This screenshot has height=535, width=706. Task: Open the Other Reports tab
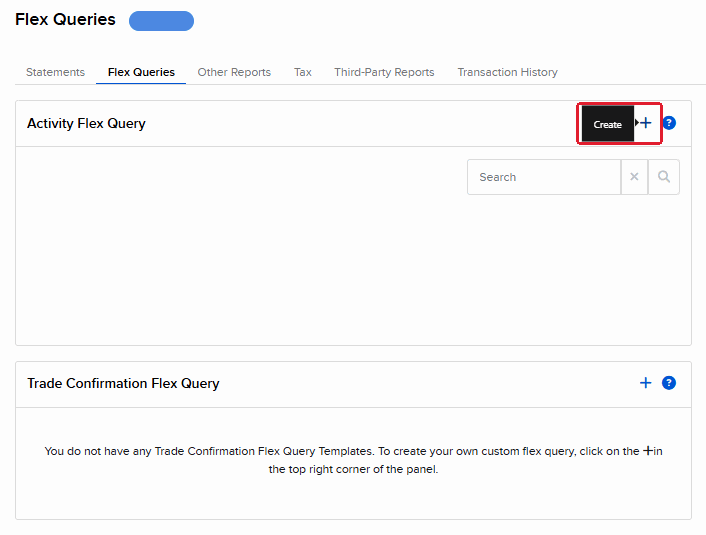pos(234,72)
